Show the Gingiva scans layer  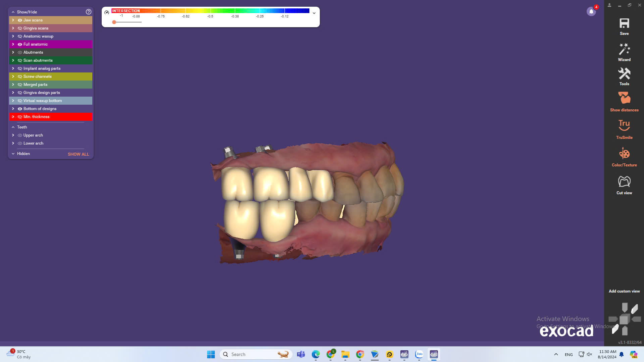(x=20, y=28)
